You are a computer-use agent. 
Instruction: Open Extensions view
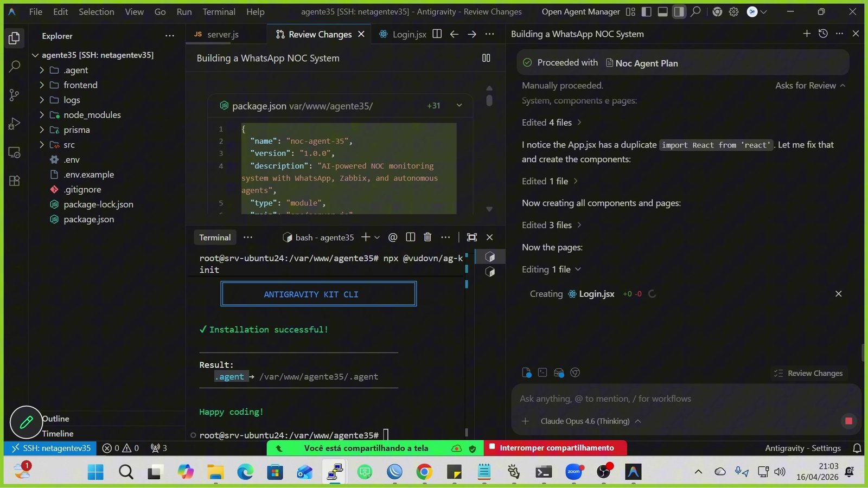[15, 181]
